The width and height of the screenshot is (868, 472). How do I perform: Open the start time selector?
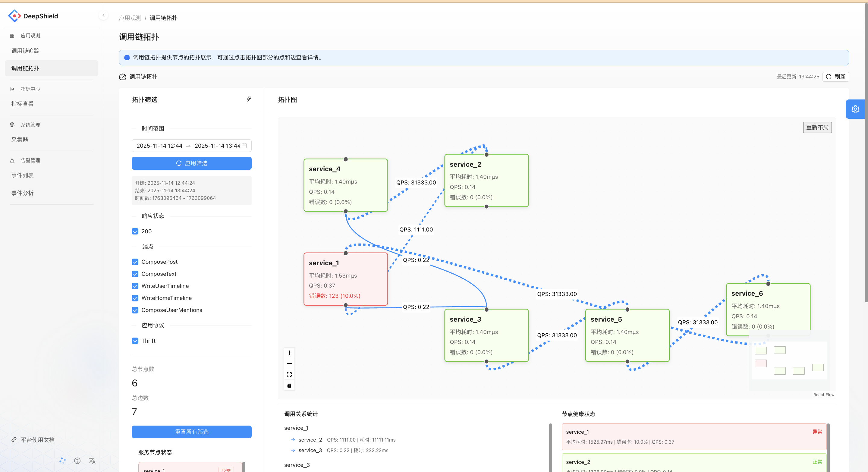tap(159, 146)
